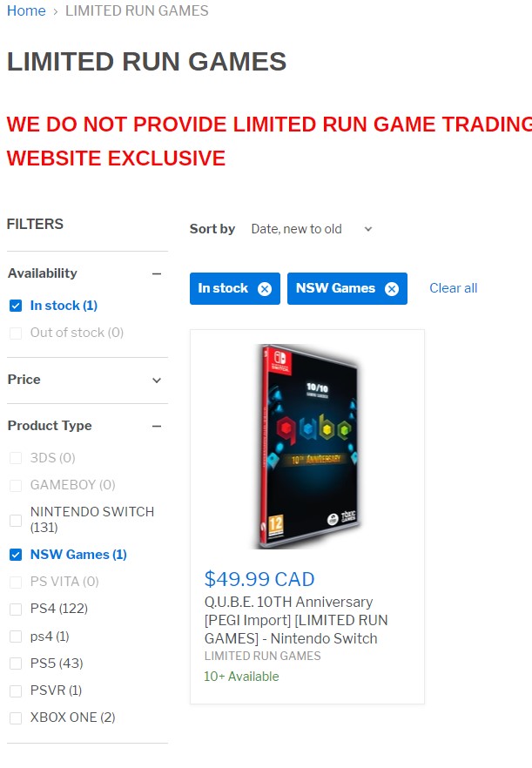
Task: Open the Q.U.B.E. 10TH Anniversary product title
Action: click(x=295, y=620)
